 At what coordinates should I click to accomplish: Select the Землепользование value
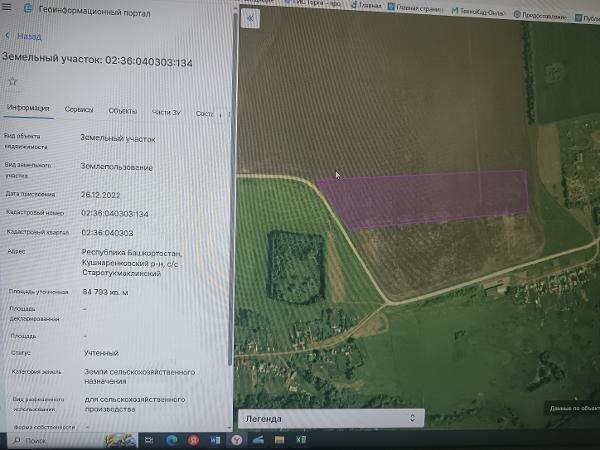(x=116, y=167)
